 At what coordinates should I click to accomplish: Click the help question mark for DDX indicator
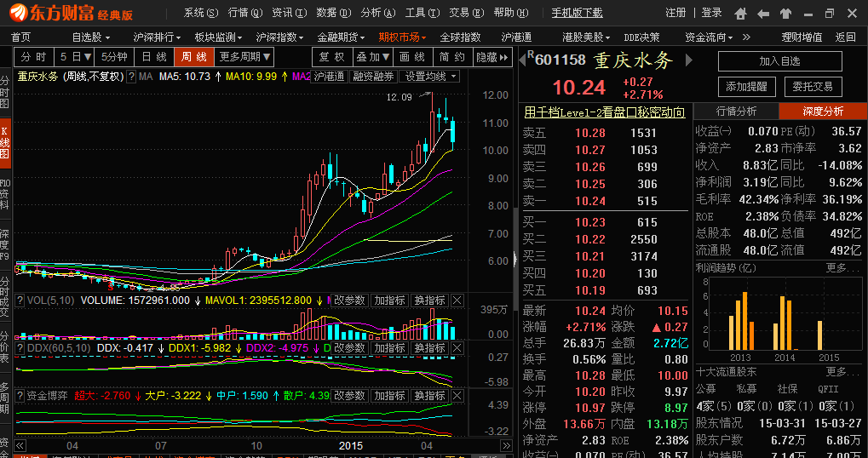tap(20, 348)
